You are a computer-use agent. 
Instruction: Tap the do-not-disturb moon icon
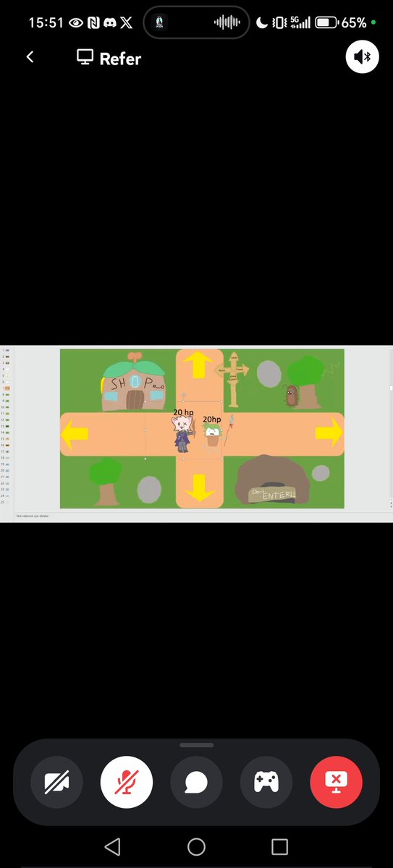(x=261, y=22)
